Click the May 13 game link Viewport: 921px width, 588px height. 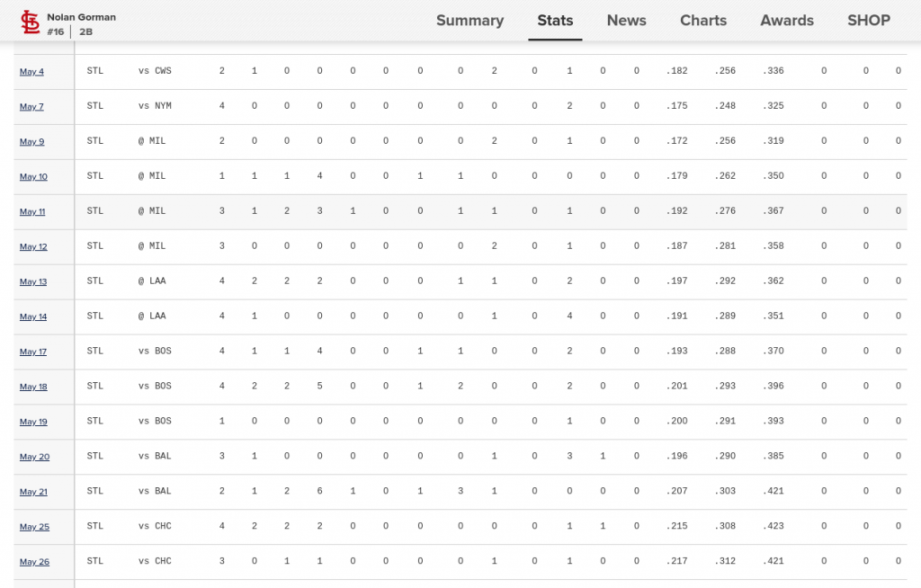click(32, 281)
